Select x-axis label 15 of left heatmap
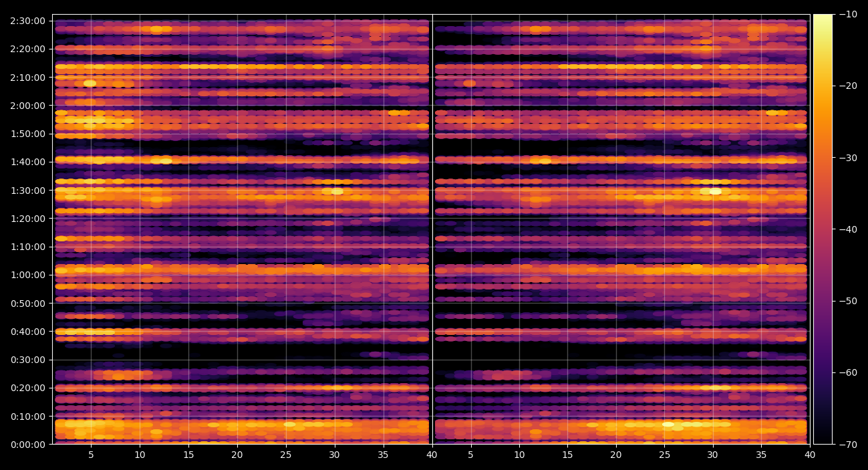 click(188, 455)
